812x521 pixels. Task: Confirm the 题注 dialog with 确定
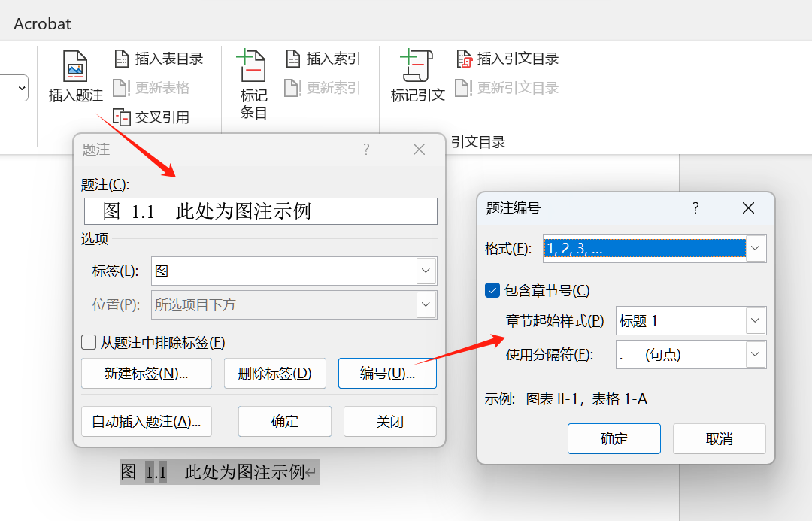pyautogui.click(x=285, y=422)
